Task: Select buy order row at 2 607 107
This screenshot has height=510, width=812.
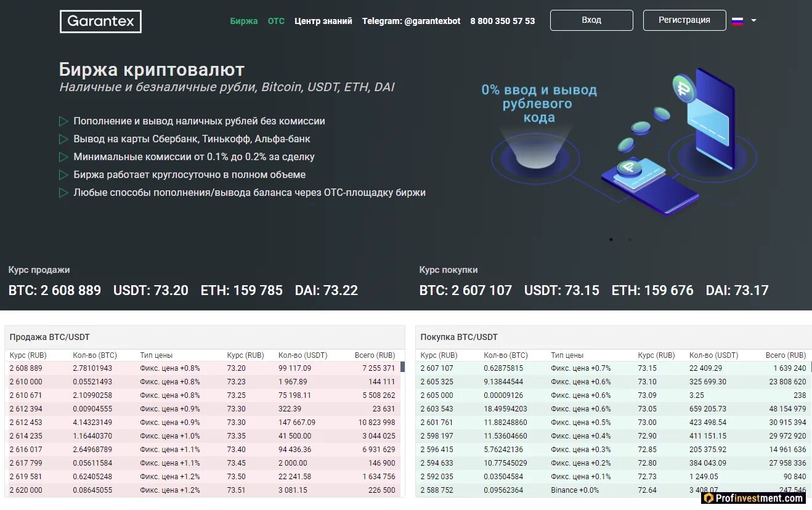Action: pyautogui.click(x=614, y=368)
